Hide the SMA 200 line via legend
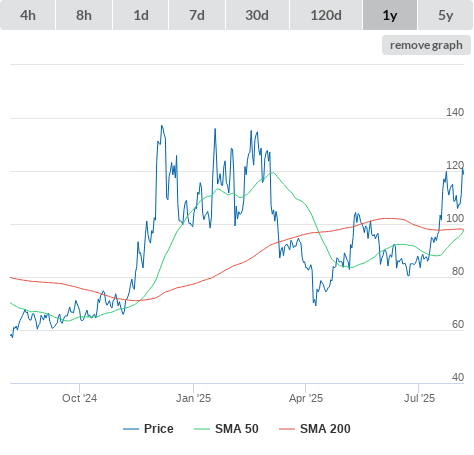The width and height of the screenshot is (474, 455). coord(315,429)
